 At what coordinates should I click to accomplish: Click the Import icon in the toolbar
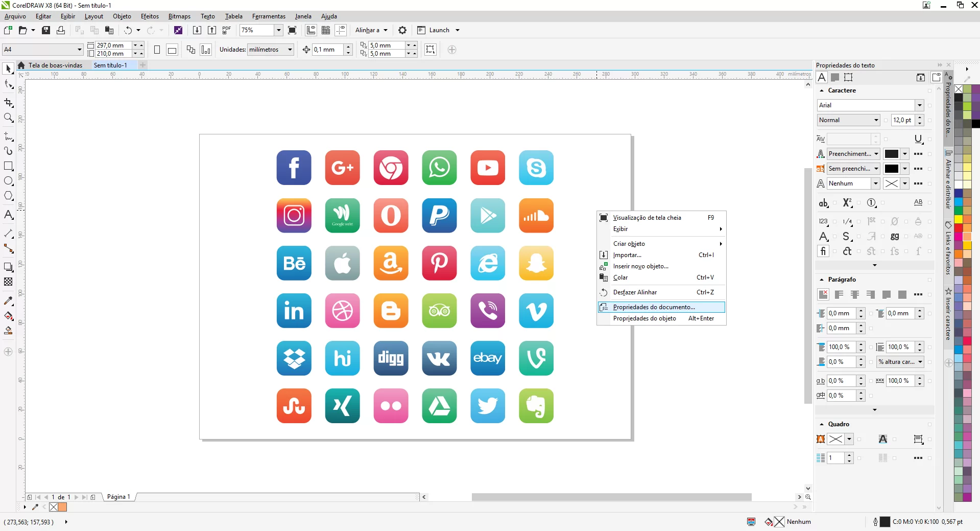(197, 30)
